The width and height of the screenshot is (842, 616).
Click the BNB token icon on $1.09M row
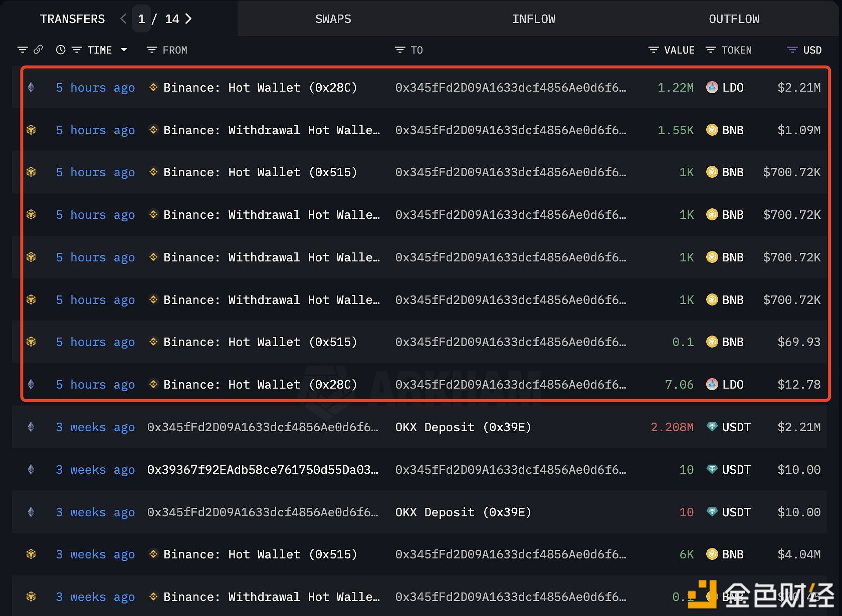(x=712, y=130)
